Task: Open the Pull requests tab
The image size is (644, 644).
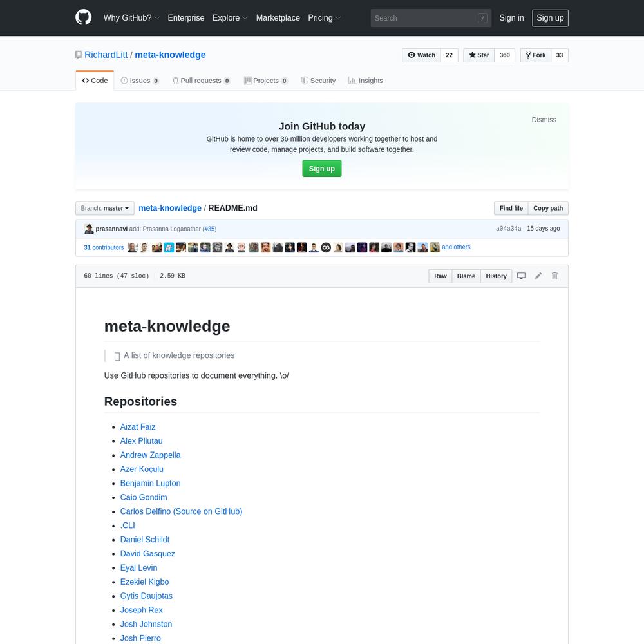Action: (x=201, y=80)
